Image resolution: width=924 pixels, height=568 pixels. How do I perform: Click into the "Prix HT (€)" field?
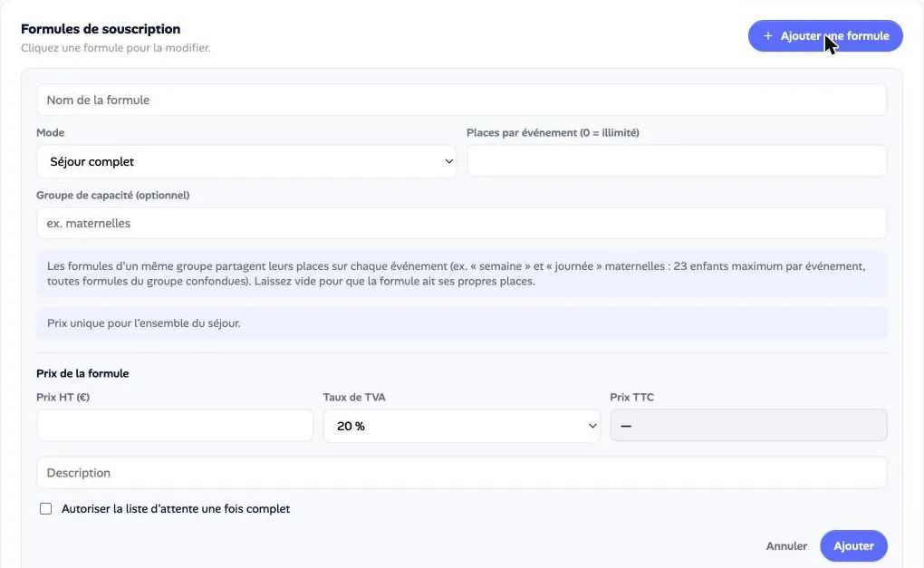175,426
